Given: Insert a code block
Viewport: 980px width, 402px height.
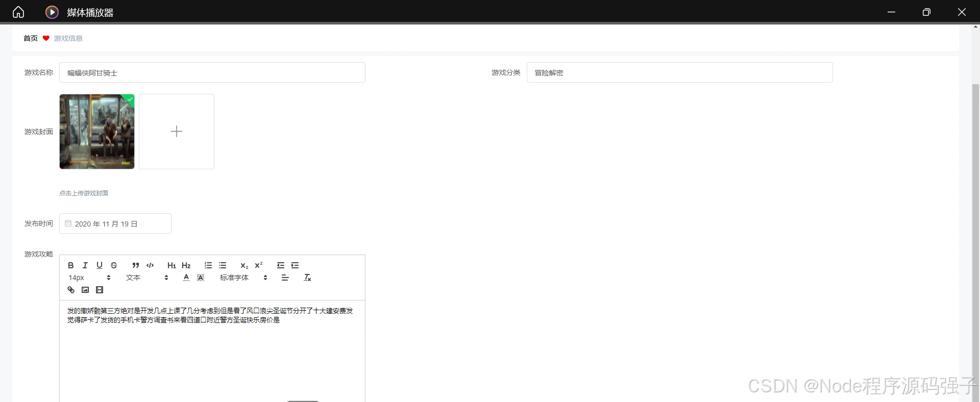Looking at the screenshot, I should 150,265.
